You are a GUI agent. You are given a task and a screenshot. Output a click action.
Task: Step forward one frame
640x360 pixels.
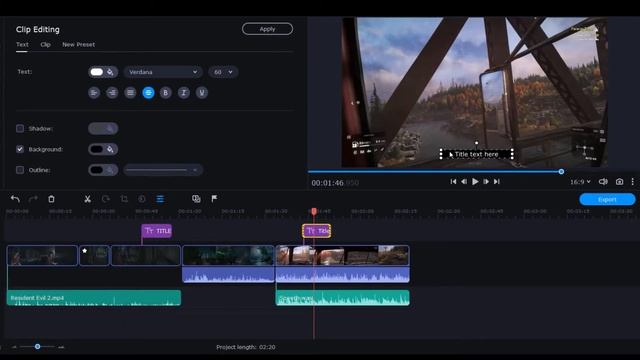pyautogui.click(x=486, y=182)
